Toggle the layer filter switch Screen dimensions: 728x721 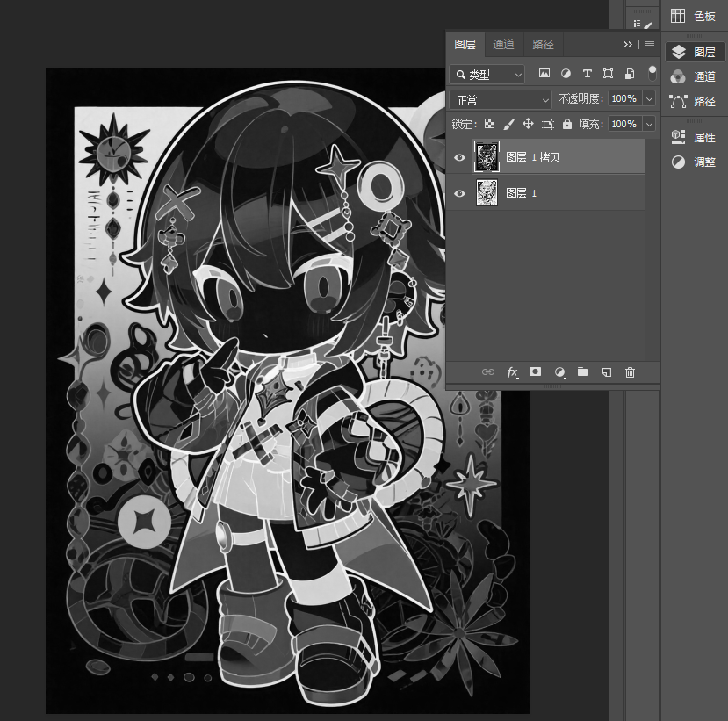(652, 74)
